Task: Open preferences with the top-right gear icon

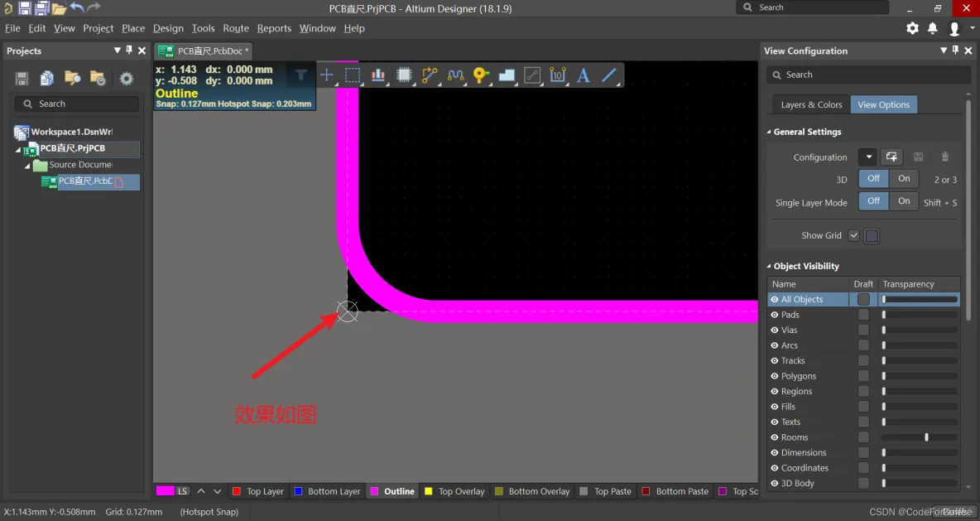Action: pyautogui.click(x=912, y=28)
